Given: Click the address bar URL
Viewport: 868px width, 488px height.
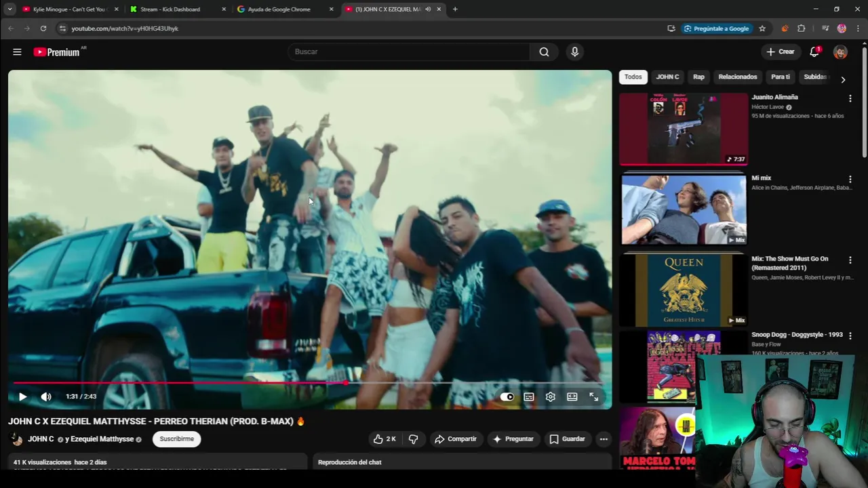Looking at the screenshot, I should pyautogui.click(x=125, y=28).
